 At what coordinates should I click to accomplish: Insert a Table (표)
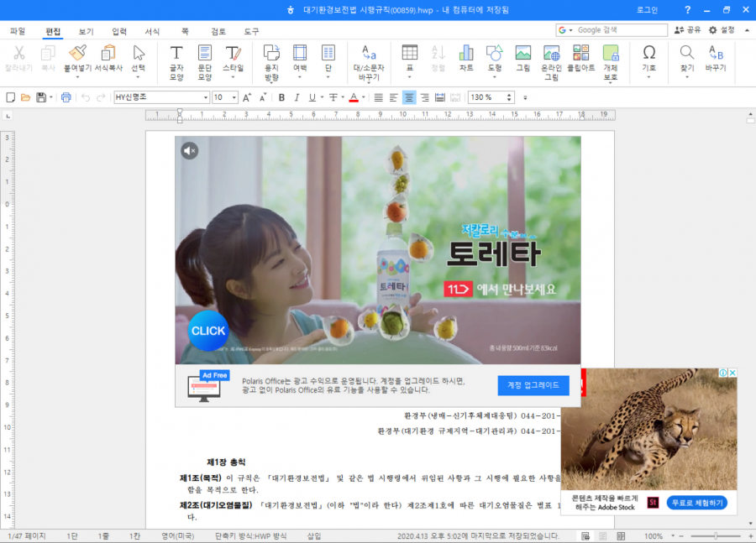point(410,53)
